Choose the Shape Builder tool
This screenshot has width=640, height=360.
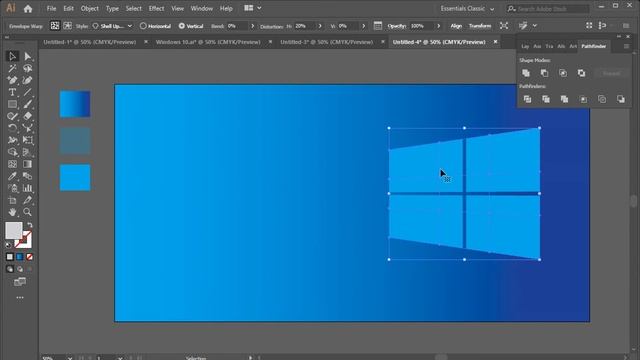coord(12,152)
